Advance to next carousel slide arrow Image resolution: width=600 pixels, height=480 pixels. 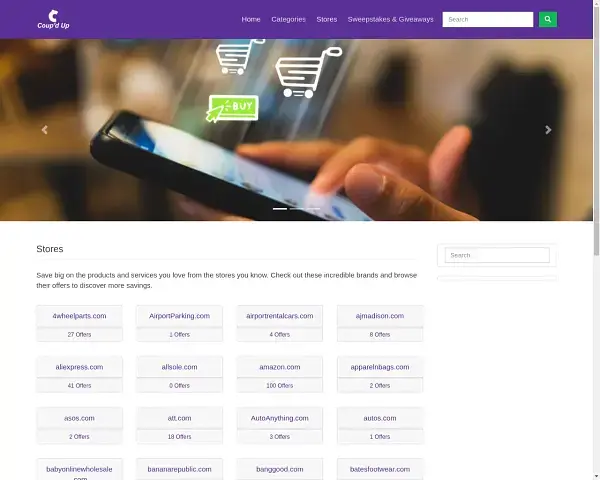point(548,130)
